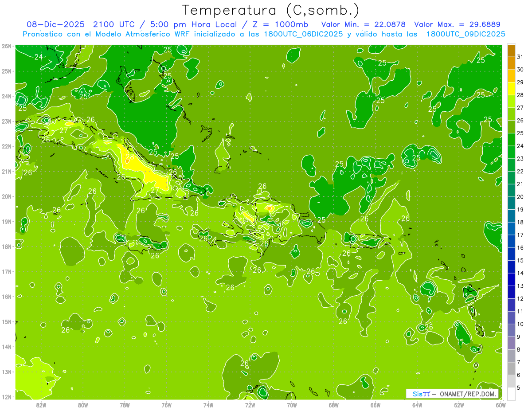Click the 21N latitude axis label
The height and width of the screenshot is (411, 532).
coord(6,171)
